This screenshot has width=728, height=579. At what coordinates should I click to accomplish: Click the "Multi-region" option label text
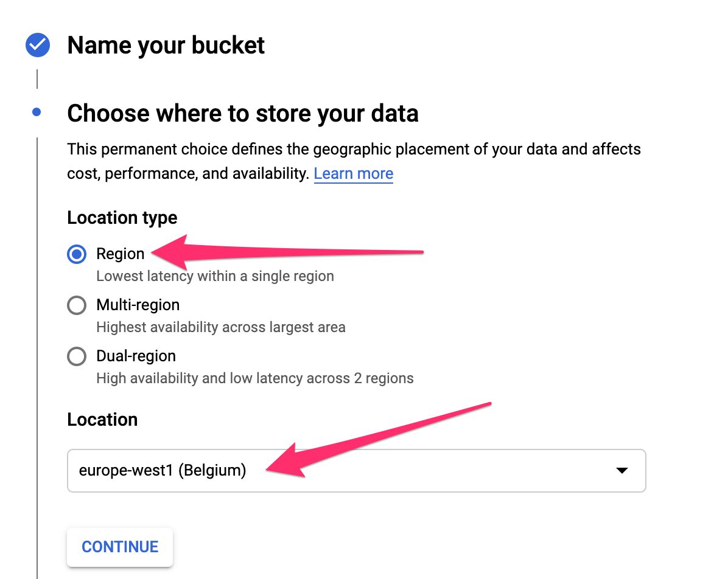tap(138, 305)
